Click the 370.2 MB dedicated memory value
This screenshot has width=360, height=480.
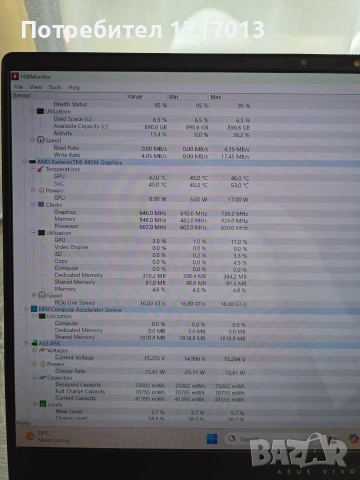[x=154, y=276]
